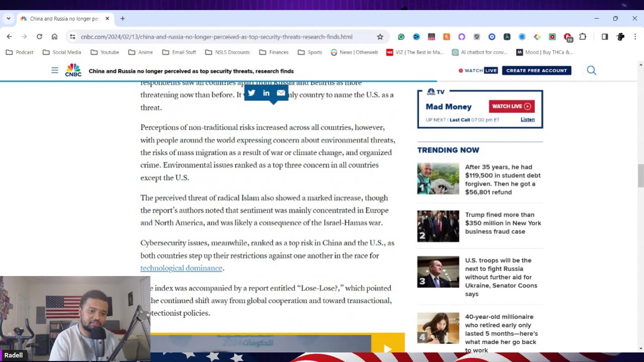Reload the CNBC page
644x362 pixels.
click(39, 37)
